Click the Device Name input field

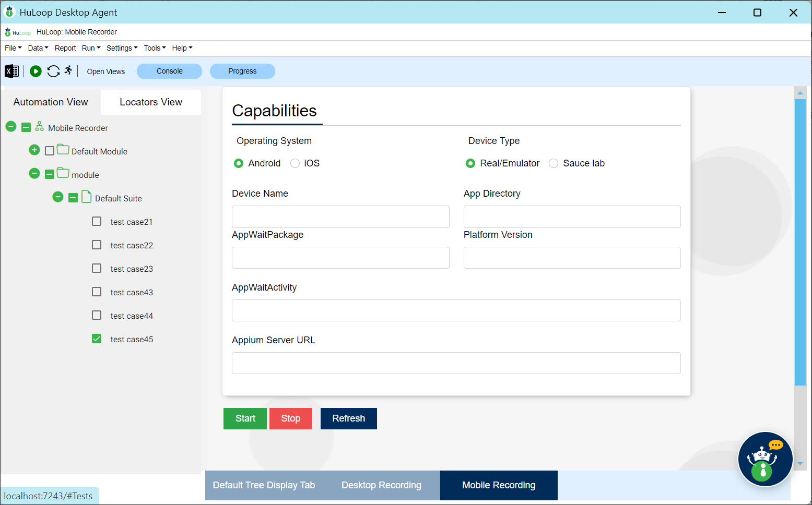tap(340, 217)
